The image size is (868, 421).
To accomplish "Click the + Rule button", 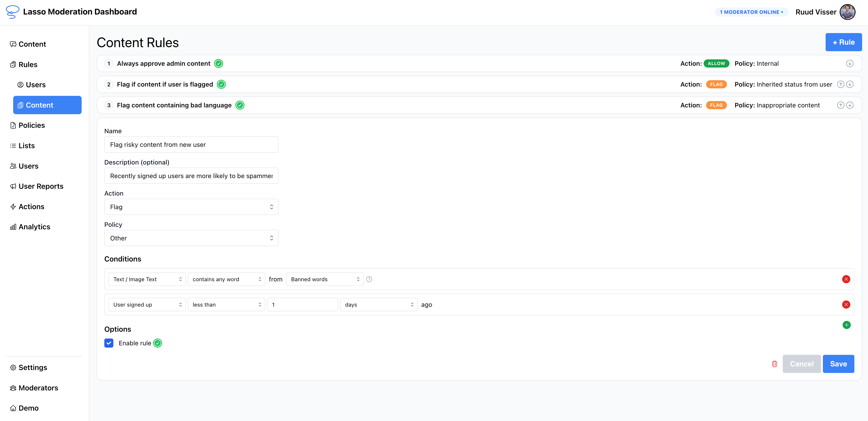I will pyautogui.click(x=844, y=42).
